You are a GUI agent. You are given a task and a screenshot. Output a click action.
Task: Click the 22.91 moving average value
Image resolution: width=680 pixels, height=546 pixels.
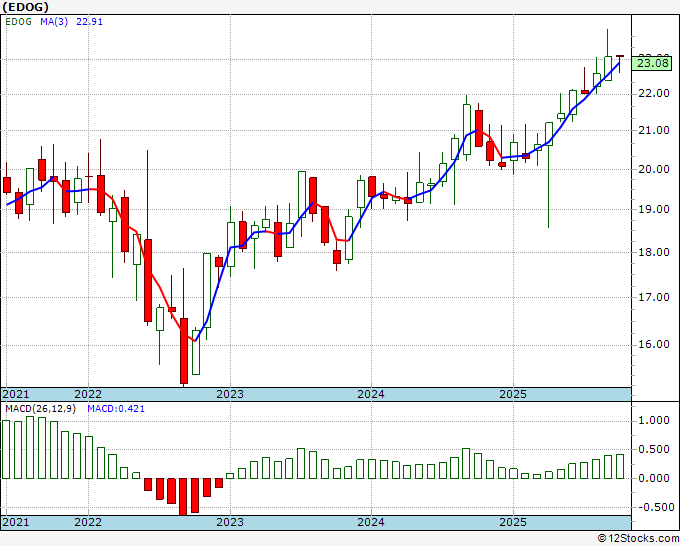click(89, 22)
